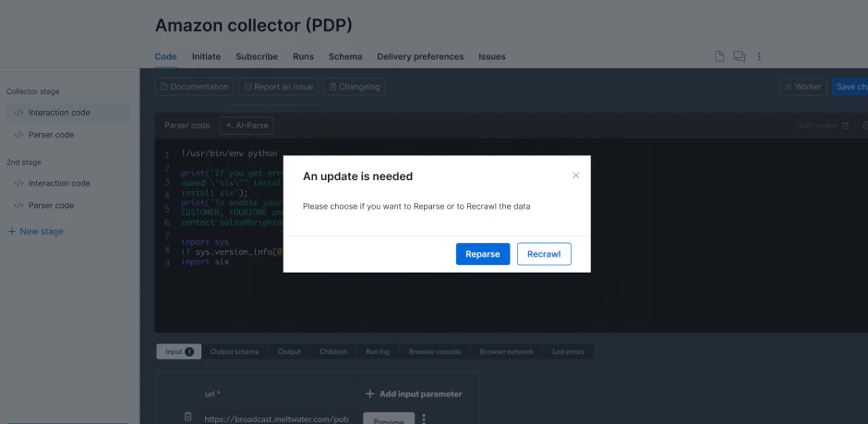Screen dimensions: 868x424
Task: Click the Preview button
Action: click(x=389, y=419)
